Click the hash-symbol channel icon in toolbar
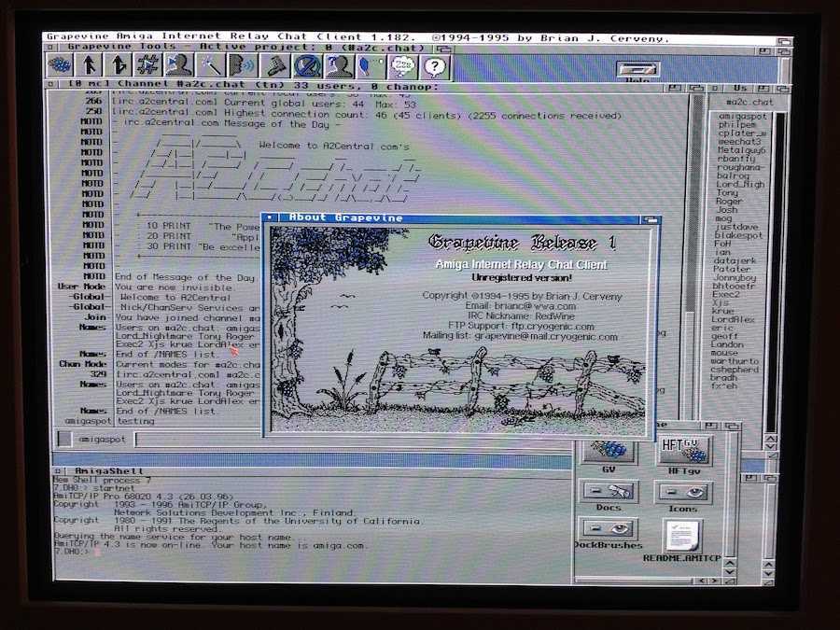This screenshot has height=630, width=840. (147, 65)
